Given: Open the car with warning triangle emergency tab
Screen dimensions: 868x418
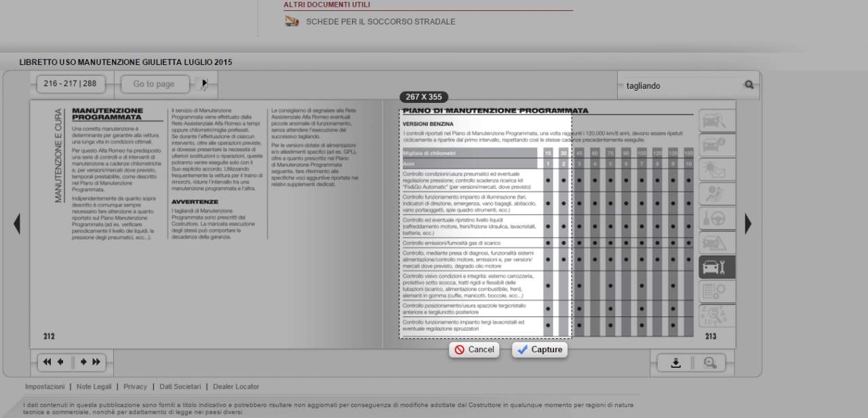Looking at the screenshot, I should coord(717,243).
